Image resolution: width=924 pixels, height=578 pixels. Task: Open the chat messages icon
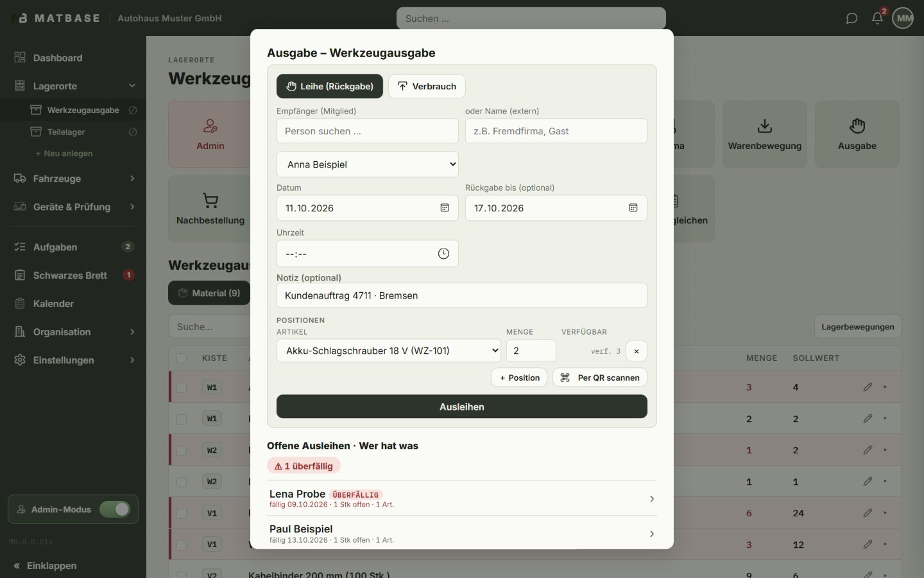click(851, 18)
